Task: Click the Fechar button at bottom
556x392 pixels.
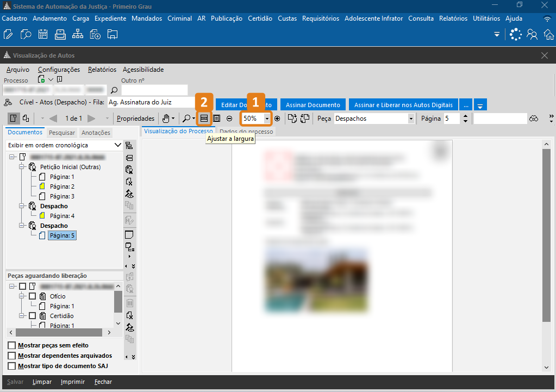Action: tap(103, 382)
